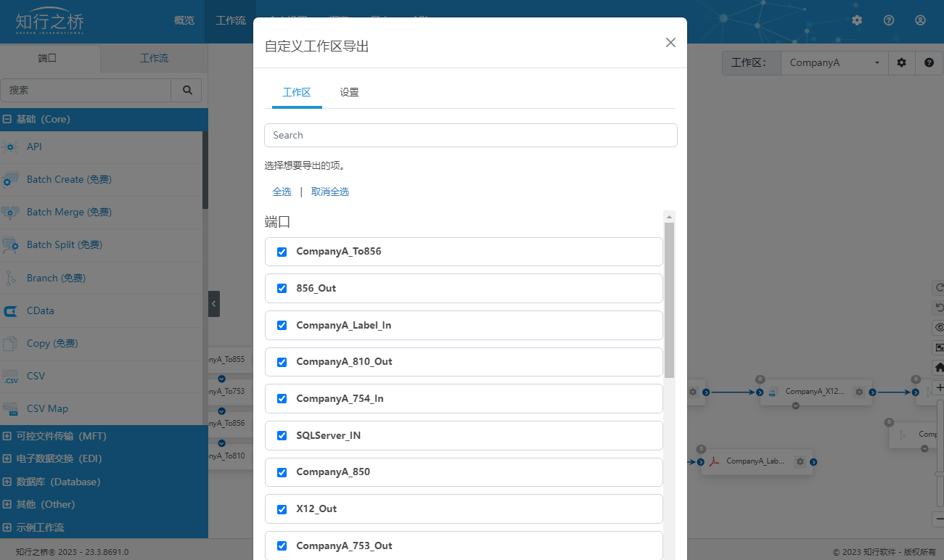Click the 全选 link

[282, 192]
